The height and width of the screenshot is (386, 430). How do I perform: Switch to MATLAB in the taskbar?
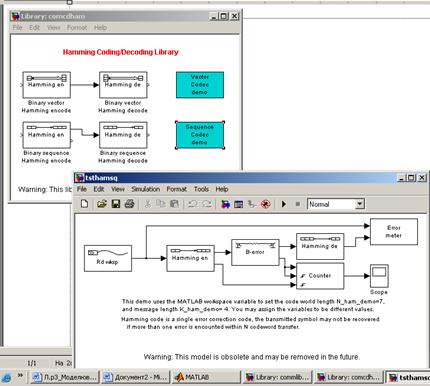click(x=206, y=377)
